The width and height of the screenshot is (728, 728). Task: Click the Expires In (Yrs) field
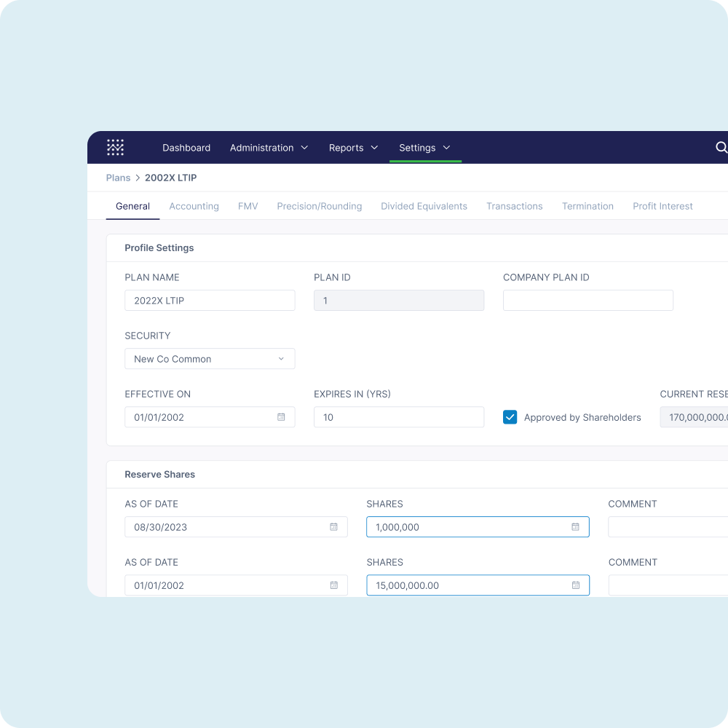point(398,417)
